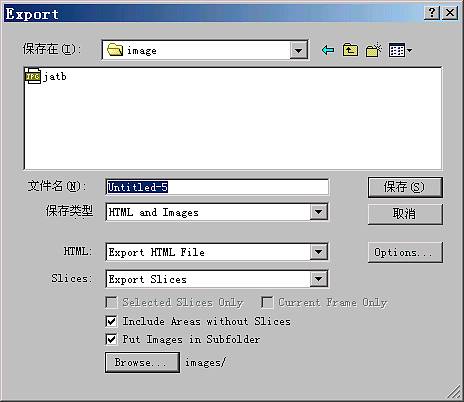Click the 保存(S) save button
The image size is (464, 402).
(x=405, y=187)
